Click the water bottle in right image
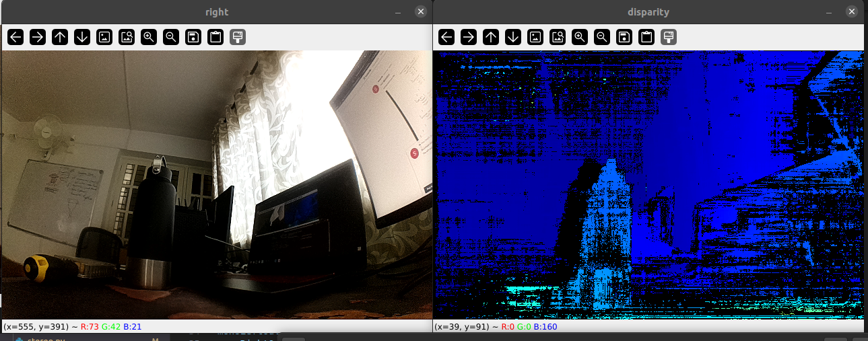 coord(152,222)
